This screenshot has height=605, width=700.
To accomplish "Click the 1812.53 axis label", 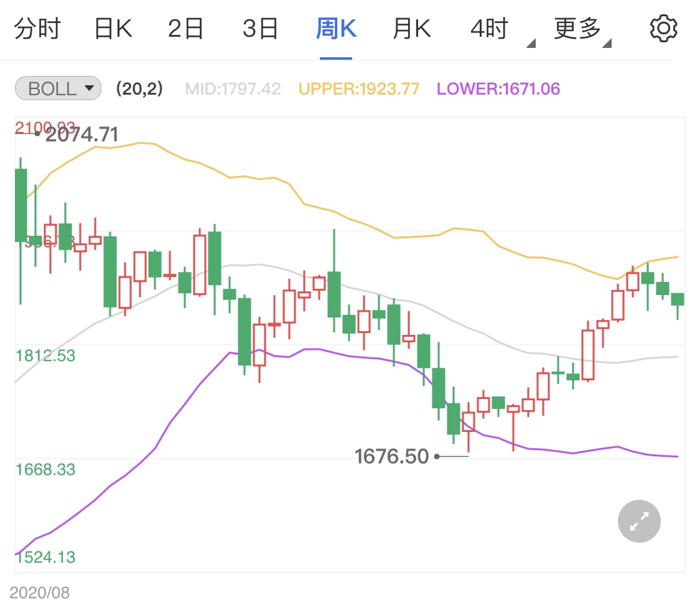I will (45, 356).
